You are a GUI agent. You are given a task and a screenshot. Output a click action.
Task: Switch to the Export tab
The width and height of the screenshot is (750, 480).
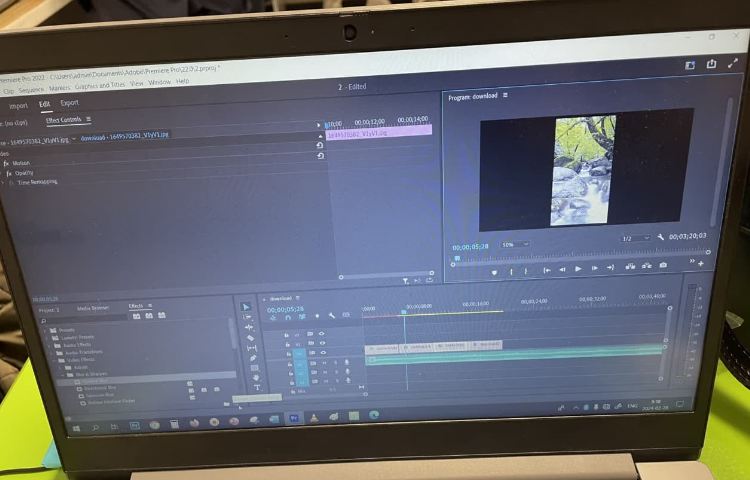point(69,102)
